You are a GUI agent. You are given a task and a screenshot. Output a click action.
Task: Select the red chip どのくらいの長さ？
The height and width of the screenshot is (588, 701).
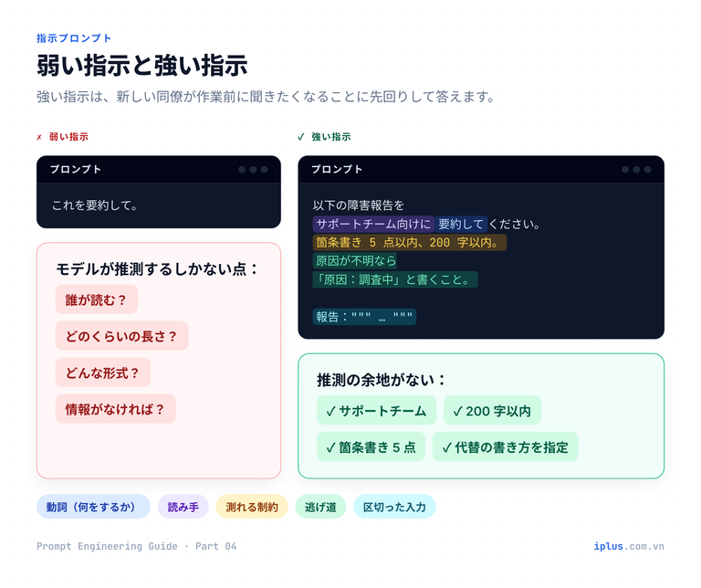122,336
